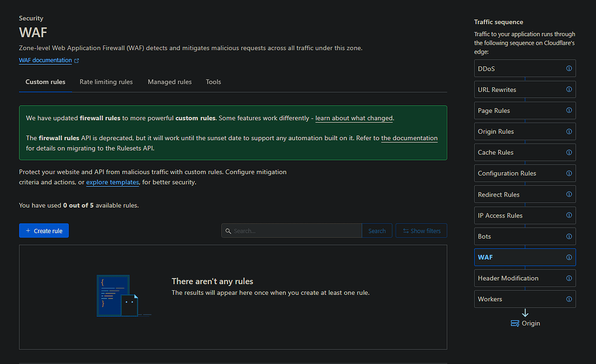Click the Origin server icon

pyautogui.click(x=515, y=323)
